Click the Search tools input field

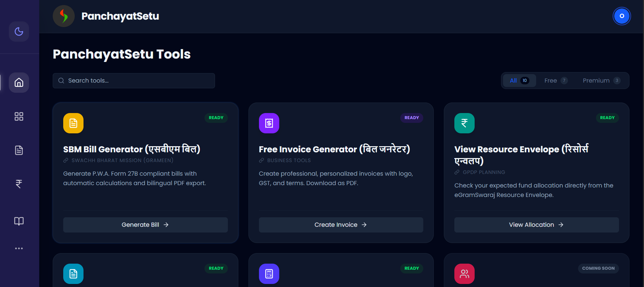coord(134,81)
